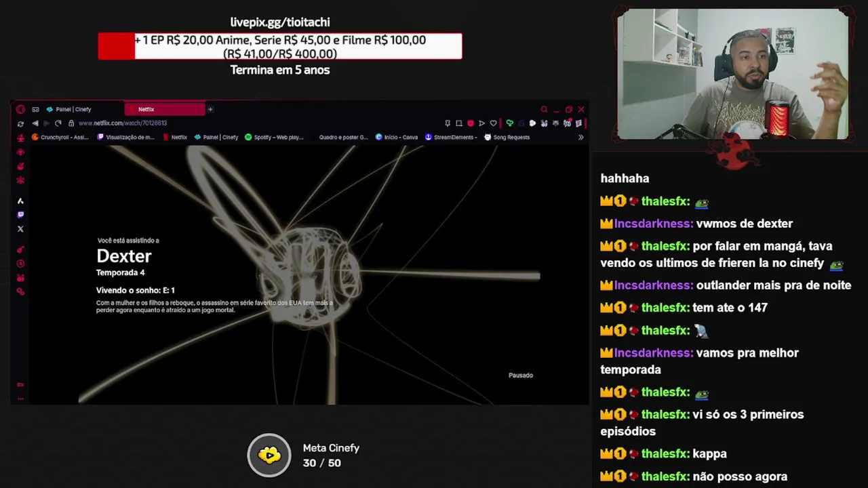The width and height of the screenshot is (868, 488).
Task: Click the Meta Cinefy gold heart icon
Action: [x=269, y=455]
